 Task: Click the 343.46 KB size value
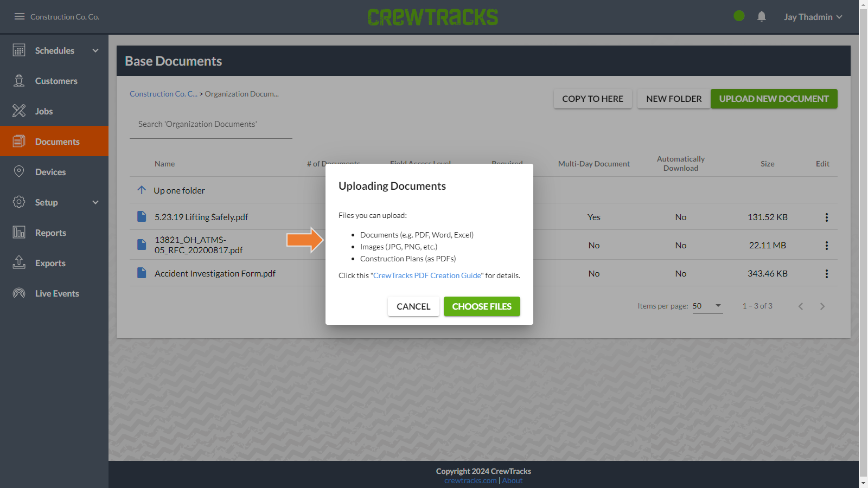(768, 273)
